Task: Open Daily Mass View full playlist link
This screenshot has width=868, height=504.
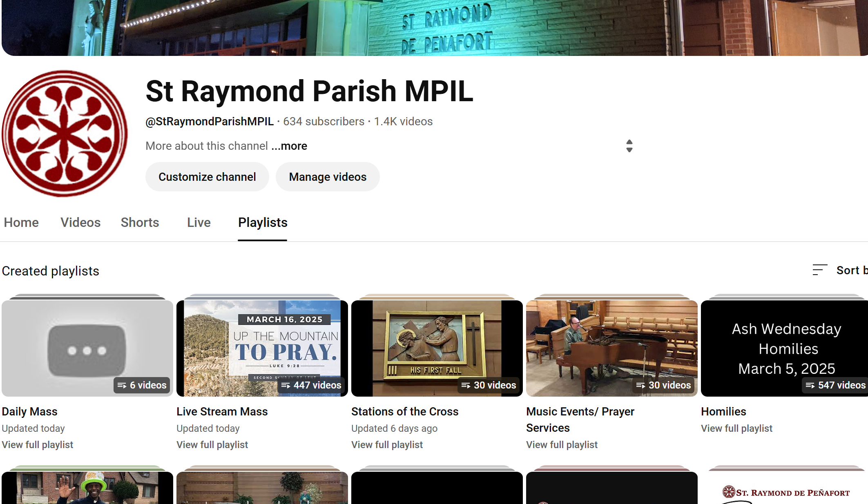Action: coord(38,444)
